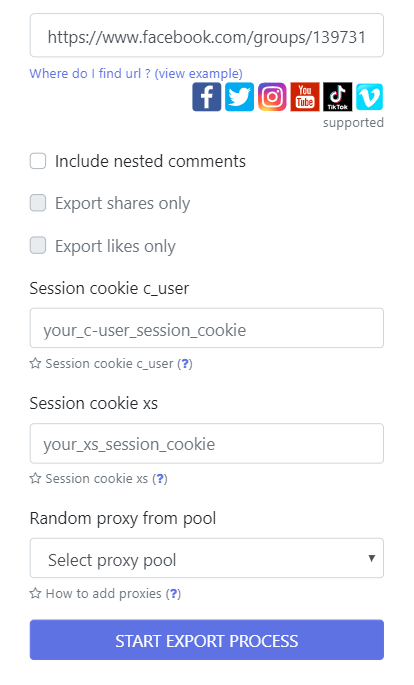Focus the xs session cookie field
This screenshot has height=685, width=414.
tap(207, 443)
